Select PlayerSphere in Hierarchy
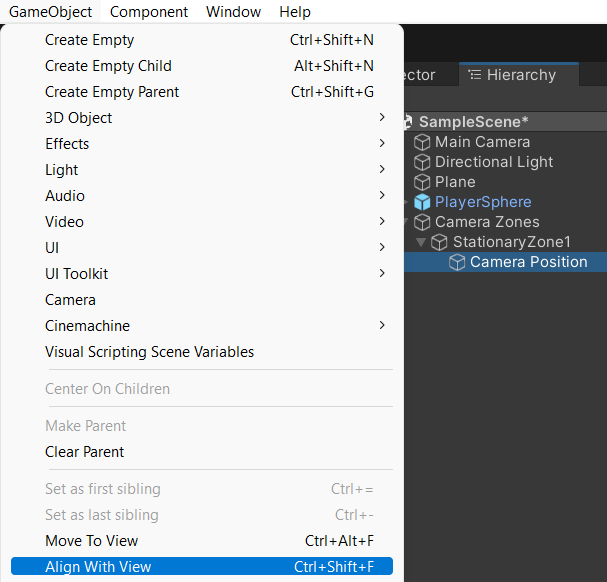The image size is (607, 582). (x=483, y=202)
